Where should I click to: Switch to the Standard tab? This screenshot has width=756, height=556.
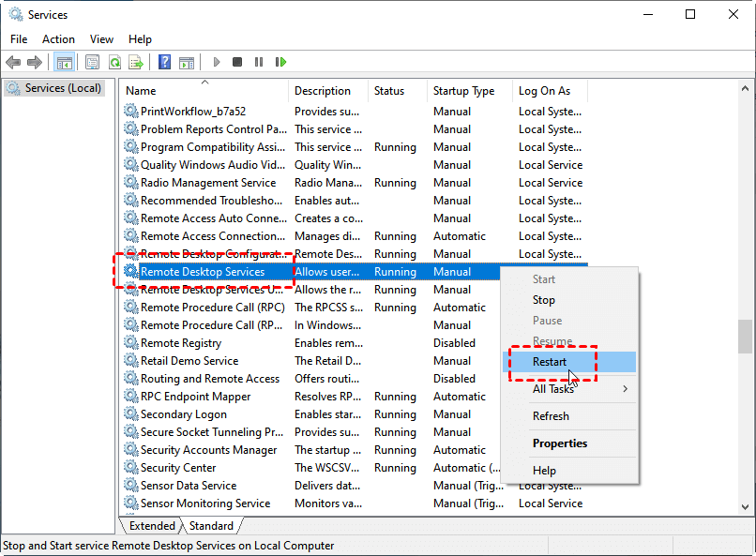[211, 525]
